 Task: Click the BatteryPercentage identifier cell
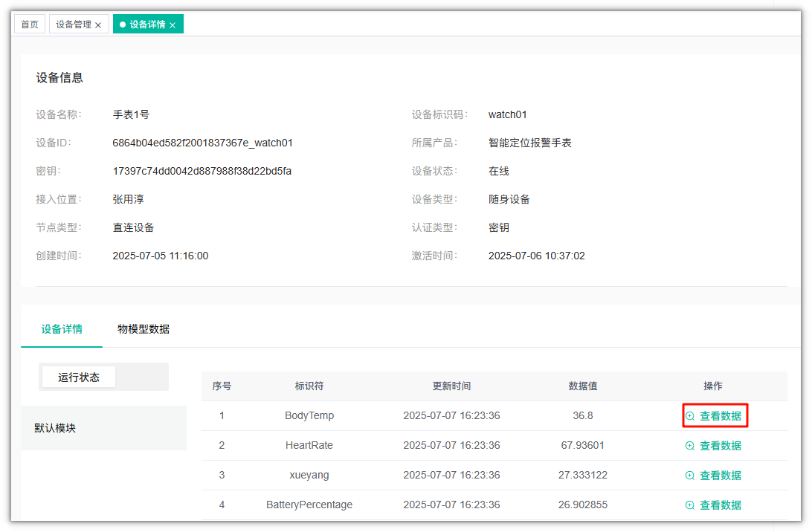click(x=309, y=505)
